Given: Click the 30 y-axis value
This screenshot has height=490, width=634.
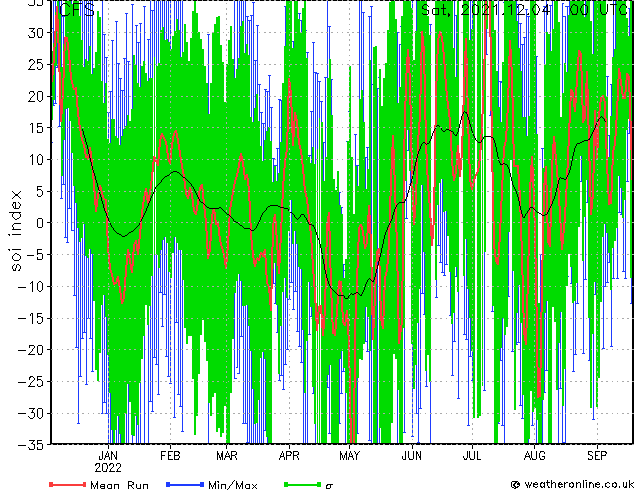Looking at the screenshot, I should click(35, 33).
